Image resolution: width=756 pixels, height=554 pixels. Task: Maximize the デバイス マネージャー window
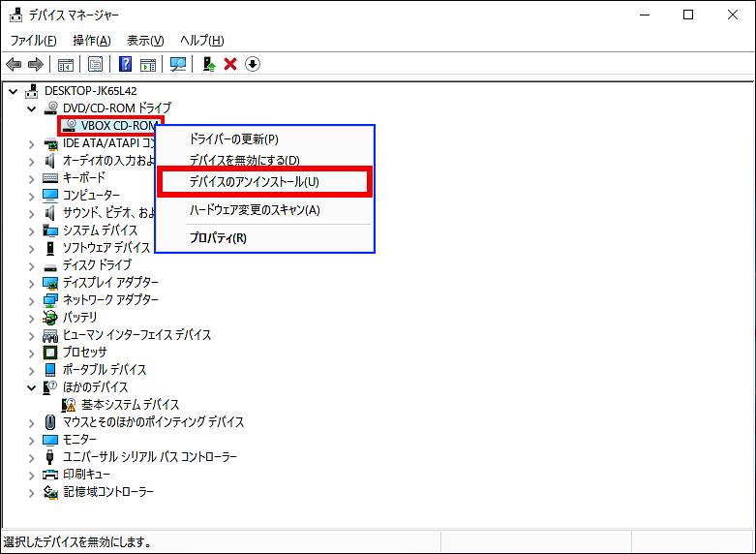688,15
